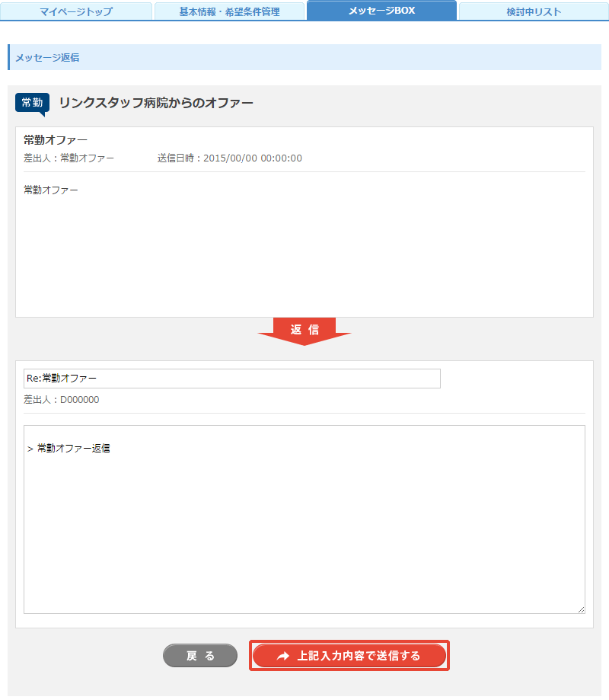Click the 常勤オファー message body text
This screenshot has width=609, height=700.
click(x=51, y=190)
